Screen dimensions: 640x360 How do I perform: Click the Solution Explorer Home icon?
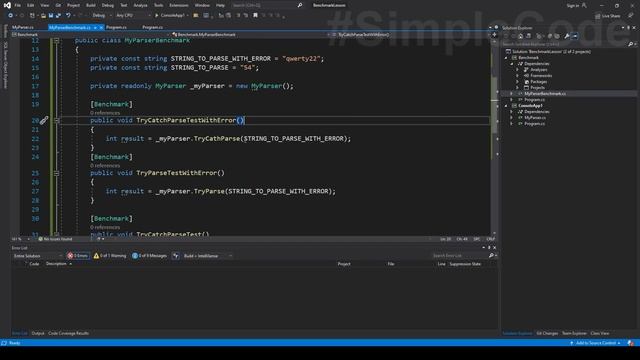click(520, 36)
